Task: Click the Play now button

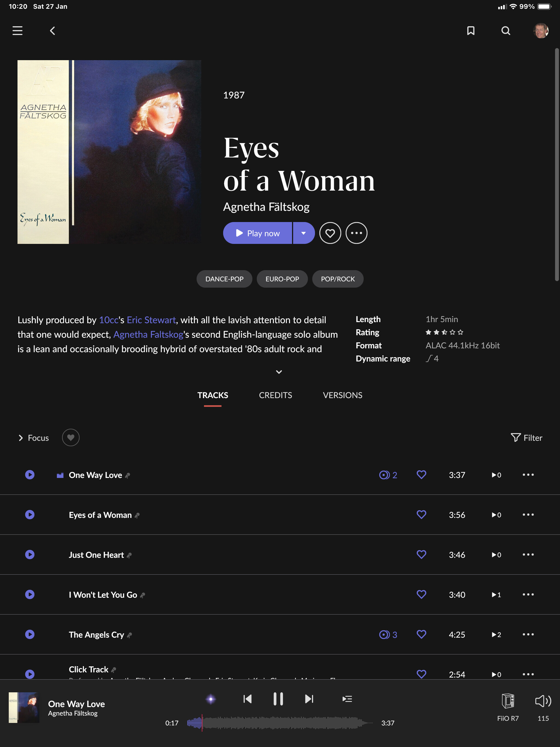Action: click(x=257, y=233)
